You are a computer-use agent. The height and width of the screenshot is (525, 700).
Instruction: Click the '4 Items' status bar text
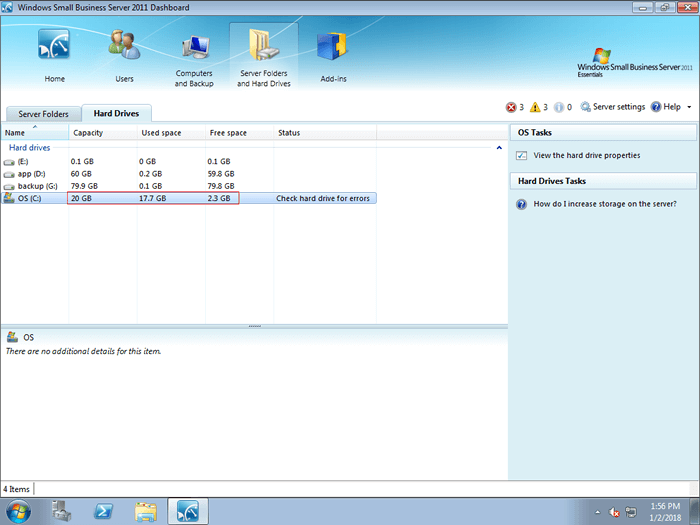pos(17,489)
